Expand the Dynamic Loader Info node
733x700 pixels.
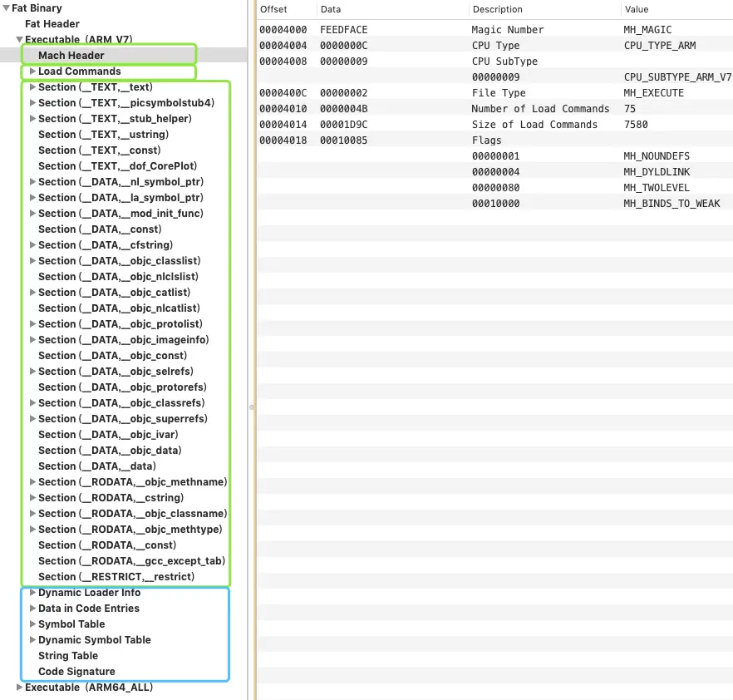(x=32, y=593)
